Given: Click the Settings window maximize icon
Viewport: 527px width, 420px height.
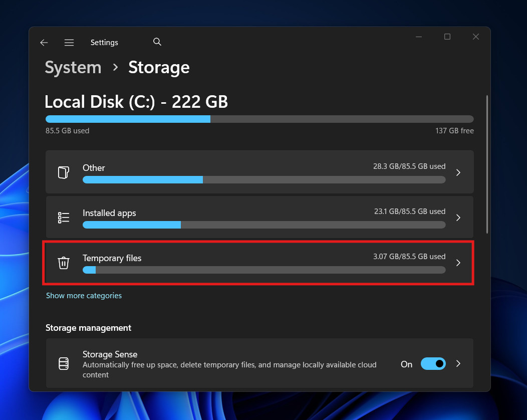Looking at the screenshot, I should pyautogui.click(x=447, y=37).
